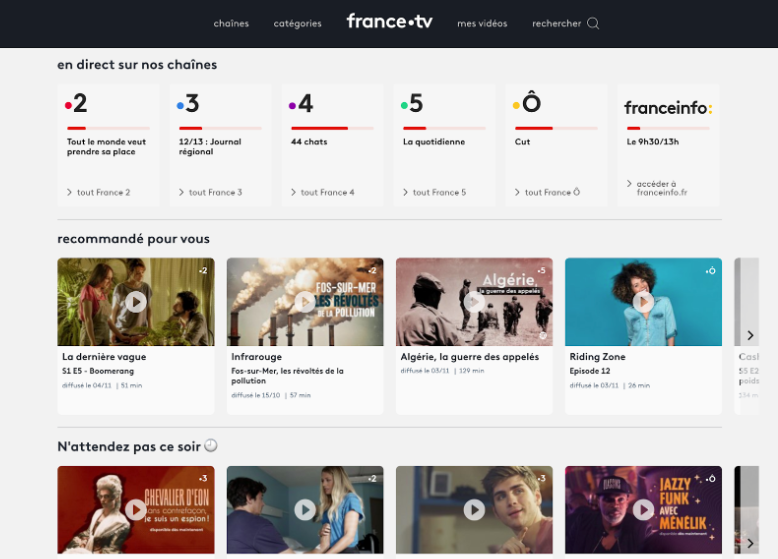Click the France 4 live progress bar
The height and width of the screenshot is (559, 778).
tap(332, 128)
